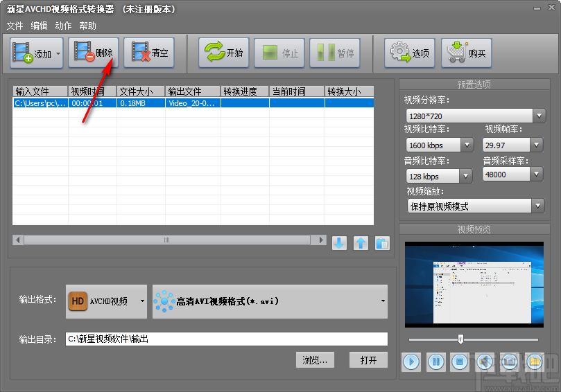Viewport: 561px width, 392px height.
Task: Expand video scaling 保持原视频模式 dropdown
Action: [x=537, y=206]
